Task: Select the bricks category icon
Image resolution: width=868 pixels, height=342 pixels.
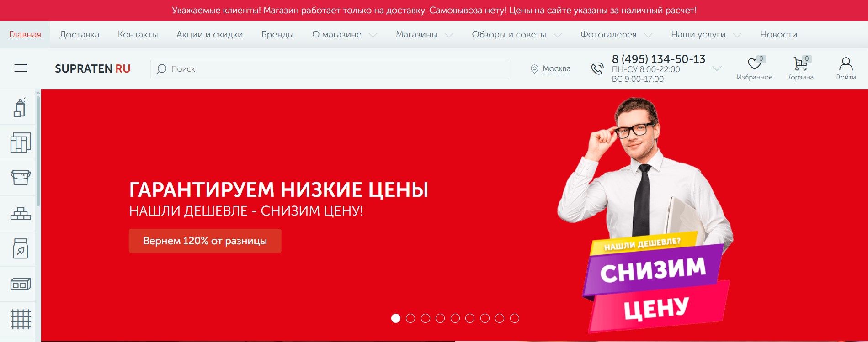Action: [21, 213]
